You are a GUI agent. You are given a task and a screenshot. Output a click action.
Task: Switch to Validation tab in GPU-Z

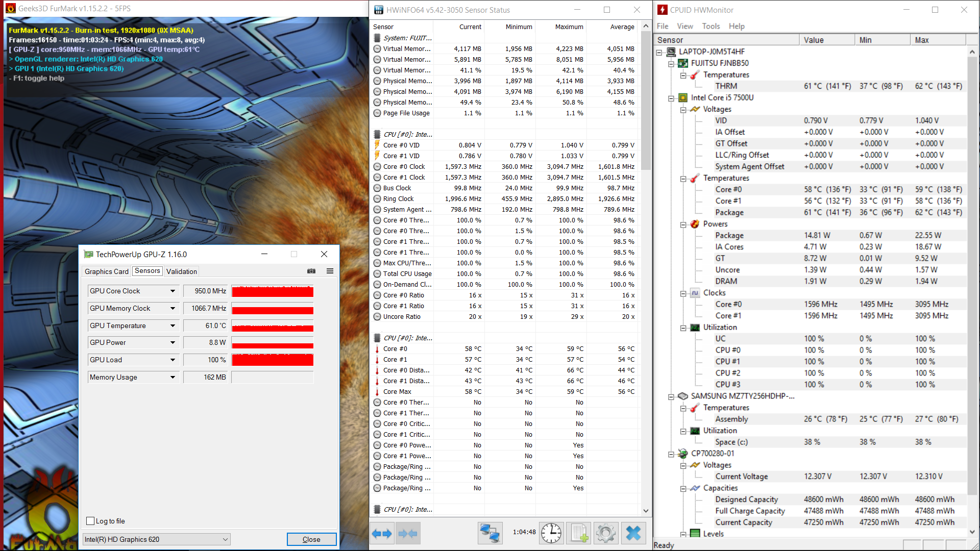(x=182, y=271)
